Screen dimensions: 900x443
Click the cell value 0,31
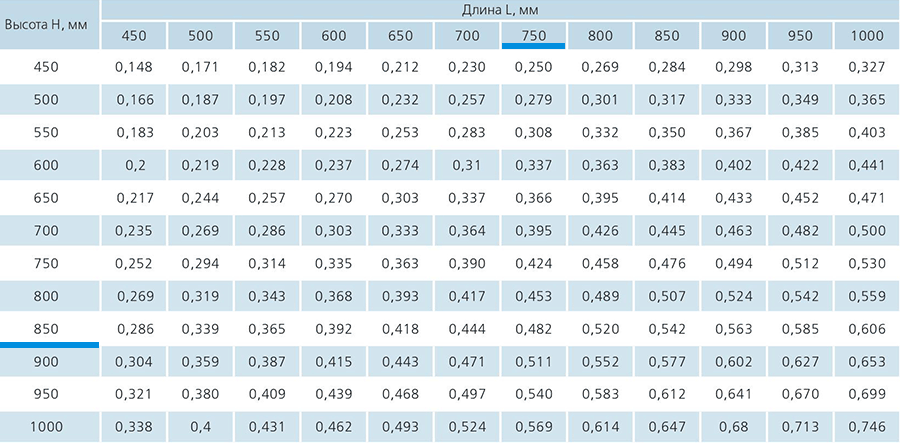pyautogui.click(x=467, y=165)
